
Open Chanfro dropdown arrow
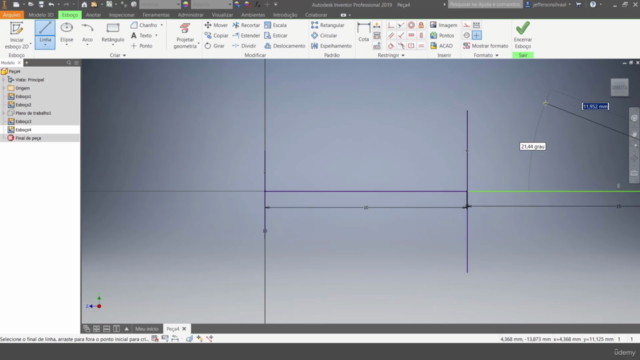click(162, 25)
